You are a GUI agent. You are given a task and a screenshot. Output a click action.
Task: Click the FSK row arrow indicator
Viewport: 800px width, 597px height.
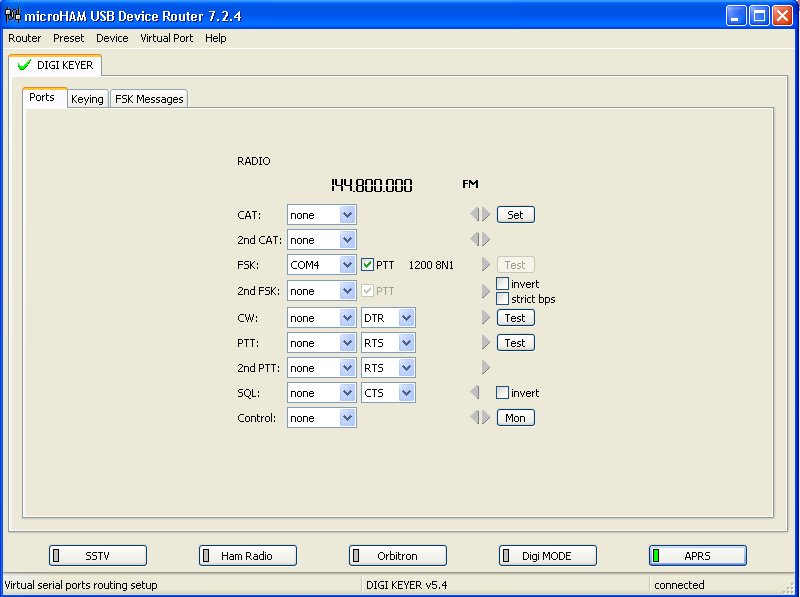click(486, 265)
